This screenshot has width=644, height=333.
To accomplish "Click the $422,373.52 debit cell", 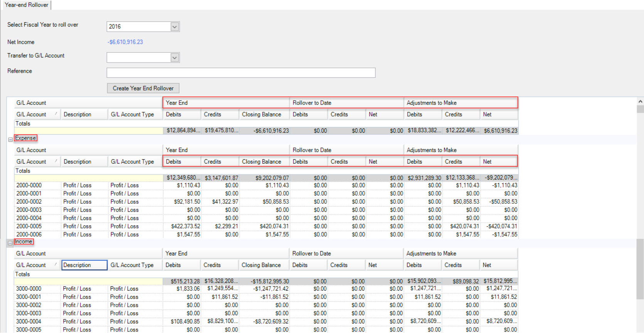I will pyautogui.click(x=182, y=227).
